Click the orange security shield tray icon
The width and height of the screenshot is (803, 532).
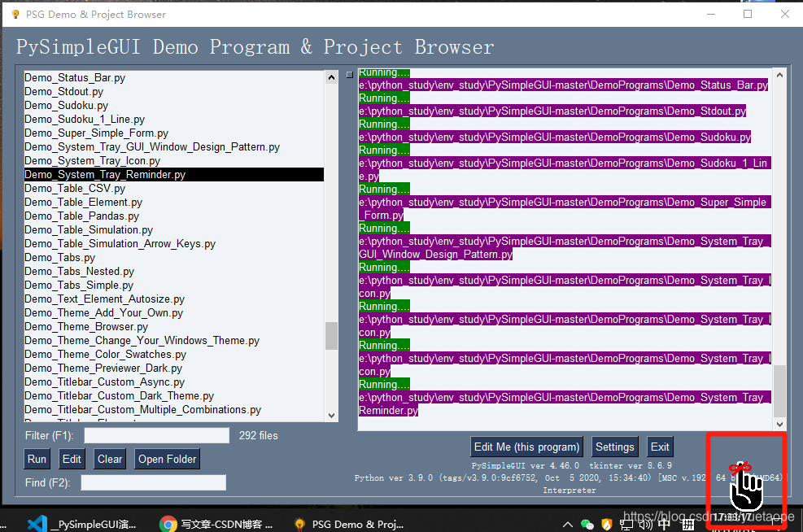click(x=606, y=525)
